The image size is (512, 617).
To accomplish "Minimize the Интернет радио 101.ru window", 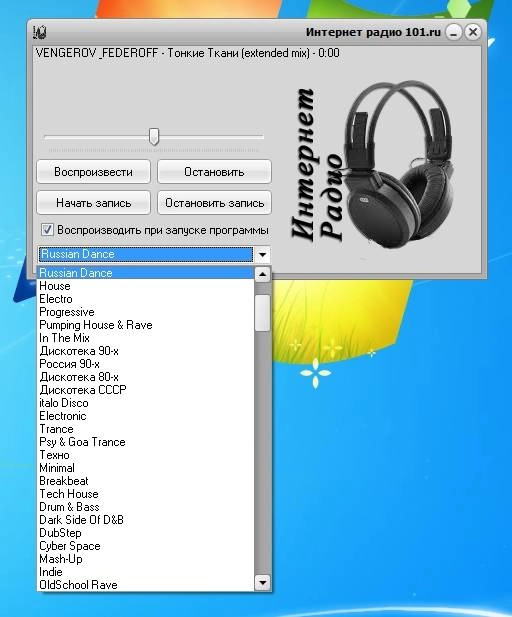I will tap(454, 32).
